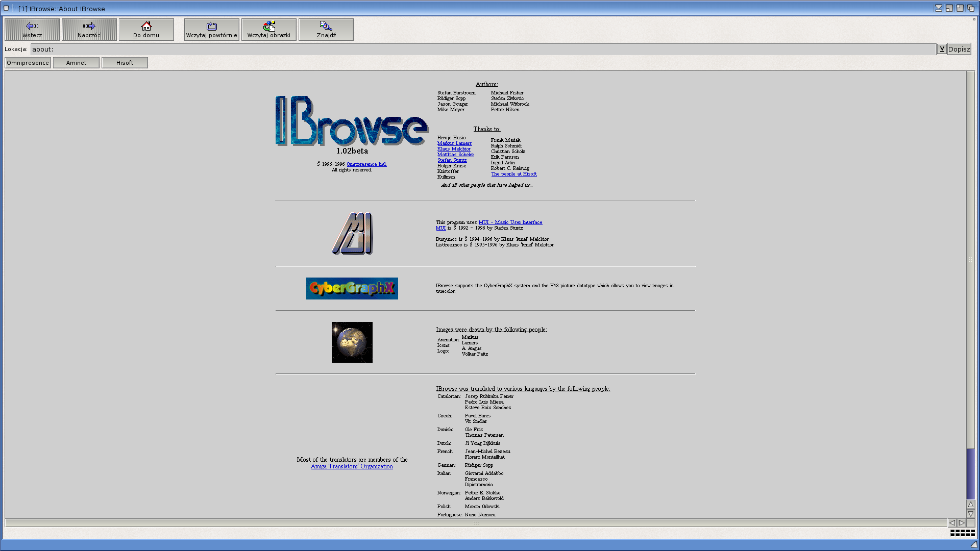980x551 pixels.
Task: Follow the Omnipresence Intl. link
Action: pyautogui.click(x=366, y=164)
